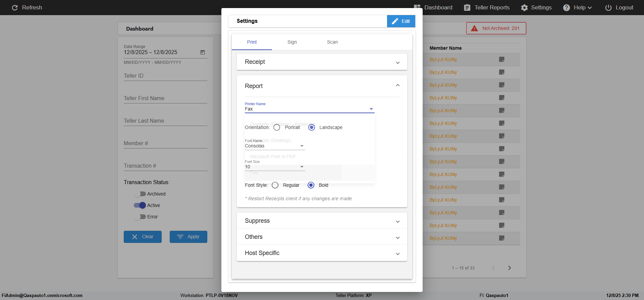Open Teller Reports from the top bar
This screenshot has height=300, width=644.
(486, 8)
